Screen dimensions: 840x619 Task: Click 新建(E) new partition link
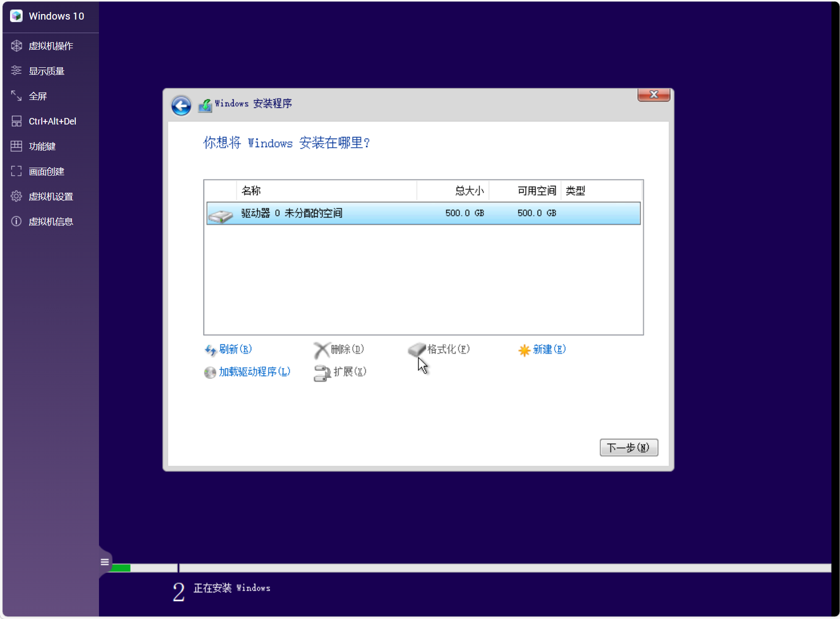pyautogui.click(x=549, y=349)
